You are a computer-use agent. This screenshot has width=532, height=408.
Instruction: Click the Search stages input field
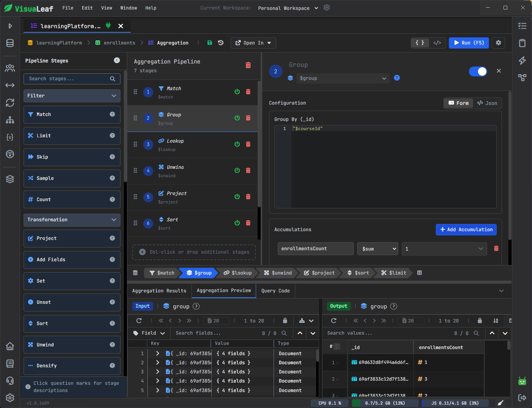pyautogui.click(x=72, y=79)
